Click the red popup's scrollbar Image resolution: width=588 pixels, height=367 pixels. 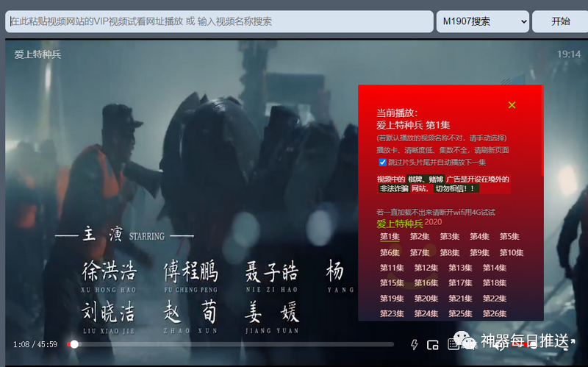542,132
